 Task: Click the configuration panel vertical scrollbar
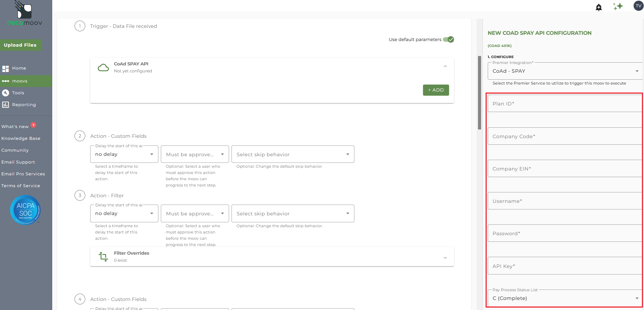pos(480,92)
